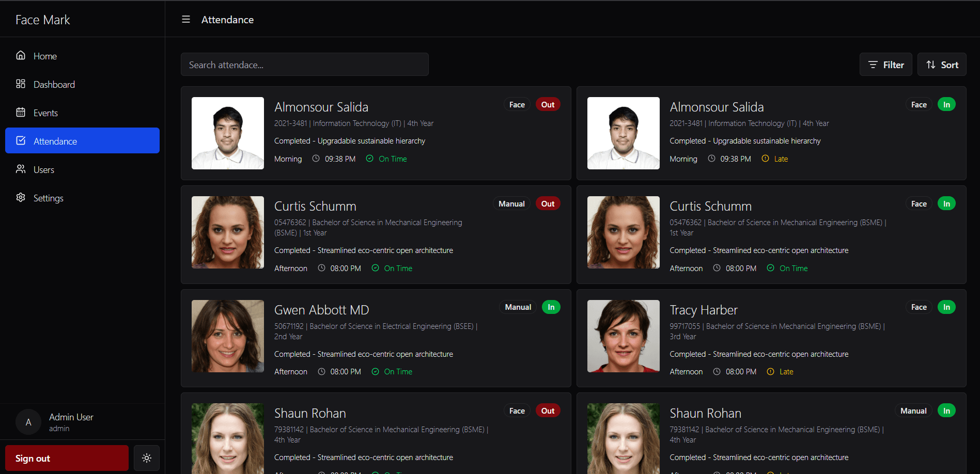Click the Attendance checkbox icon in sidebar
Viewport: 980px width, 474px height.
click(21, 140)
